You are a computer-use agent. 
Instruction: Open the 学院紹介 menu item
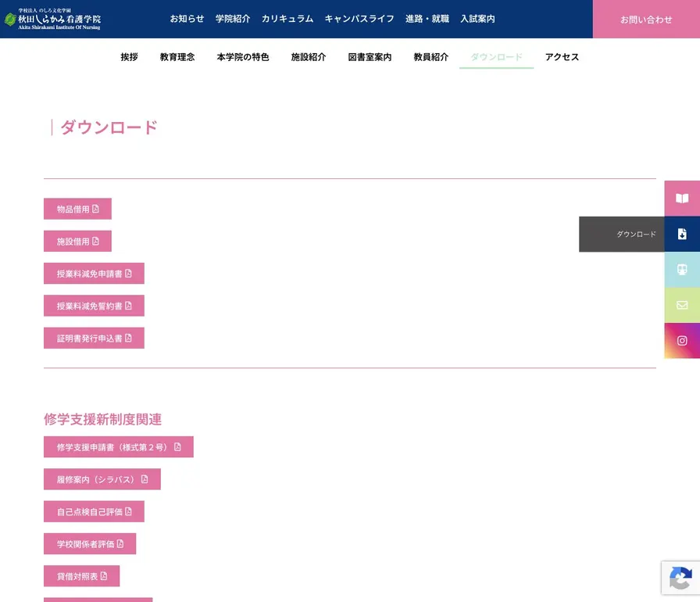coord(233,19)
